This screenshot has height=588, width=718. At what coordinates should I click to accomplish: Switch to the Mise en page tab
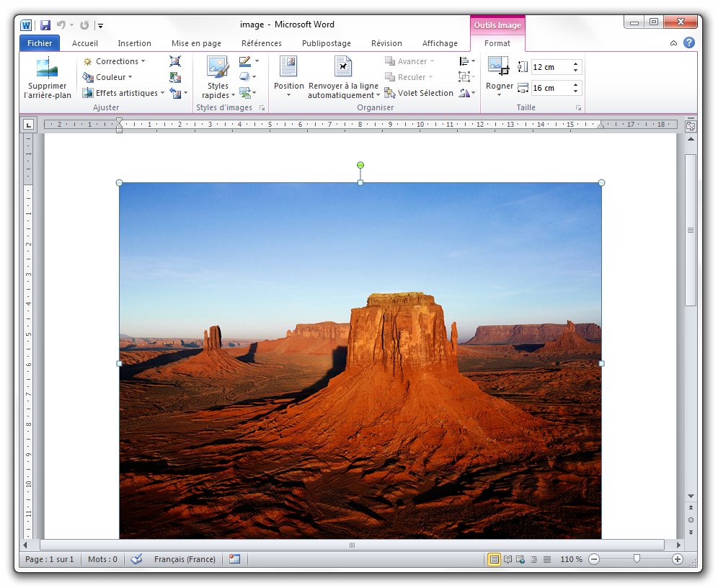coord(196,43)
